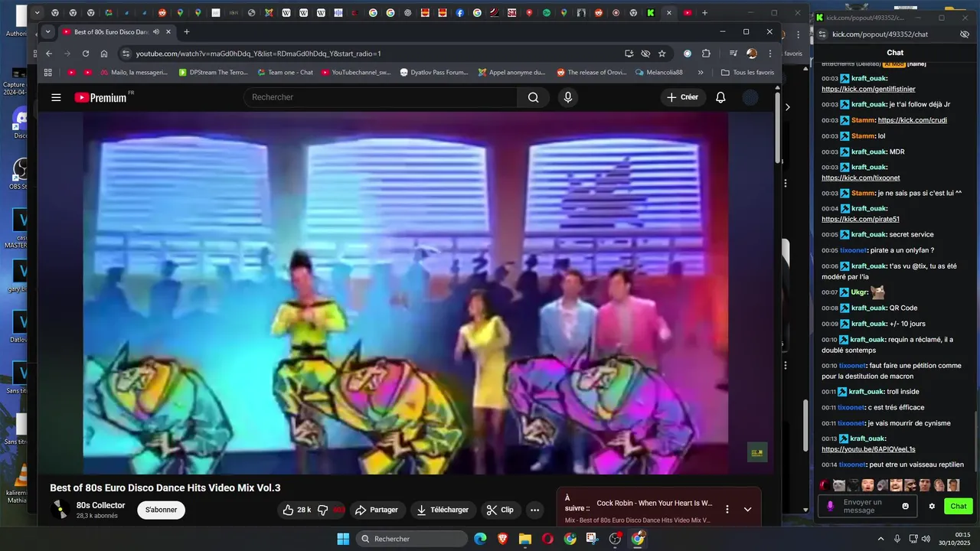Toggle the crossed-eye icon in Kick popout window

click(965, 34)
